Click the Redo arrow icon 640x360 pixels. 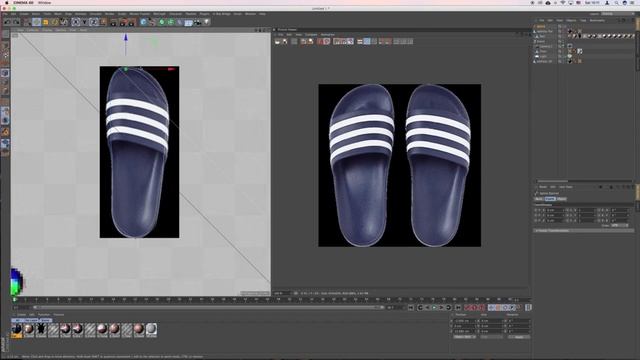[16, 22]
